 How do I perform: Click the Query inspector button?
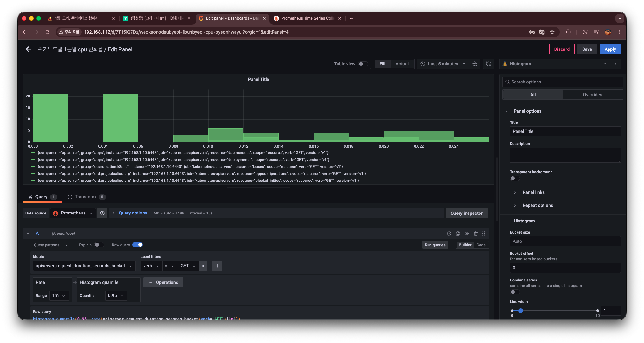pos(467,213)
